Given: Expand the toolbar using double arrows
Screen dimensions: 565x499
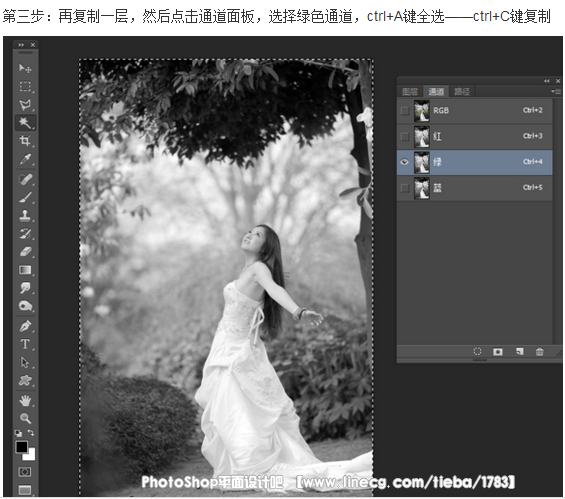Looking at the screenshot, I should pyautogui.click(x=21, y=45).
